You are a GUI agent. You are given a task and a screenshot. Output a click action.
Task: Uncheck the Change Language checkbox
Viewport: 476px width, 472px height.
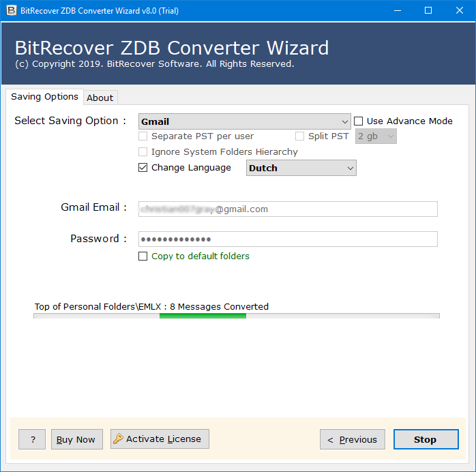(143, 168)
